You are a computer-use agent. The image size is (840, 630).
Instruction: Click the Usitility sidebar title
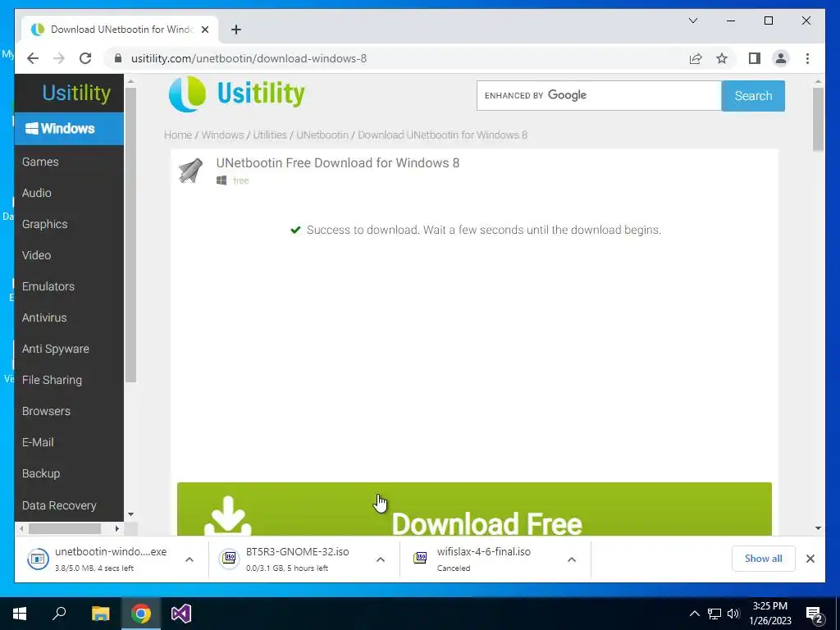(x=76, y=93)
